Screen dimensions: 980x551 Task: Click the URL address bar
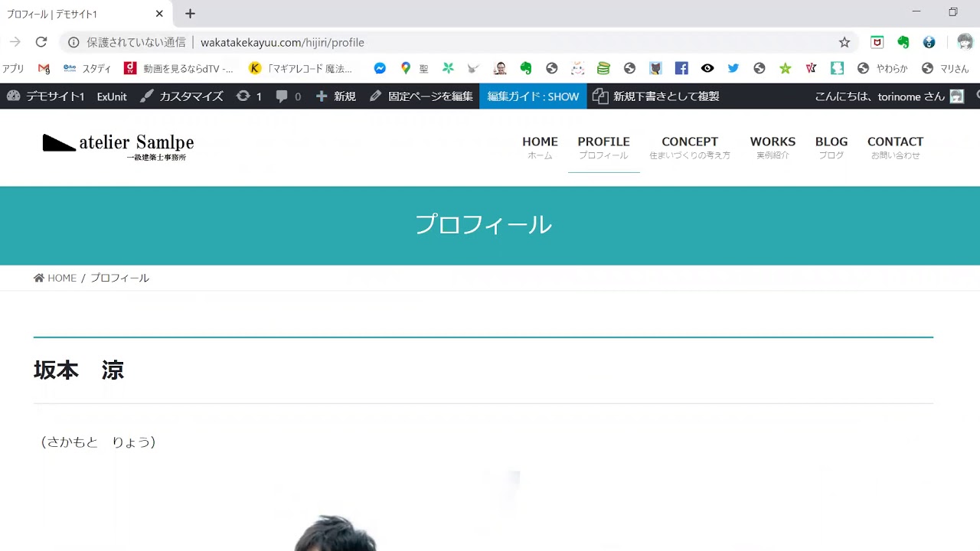point(459,42)
